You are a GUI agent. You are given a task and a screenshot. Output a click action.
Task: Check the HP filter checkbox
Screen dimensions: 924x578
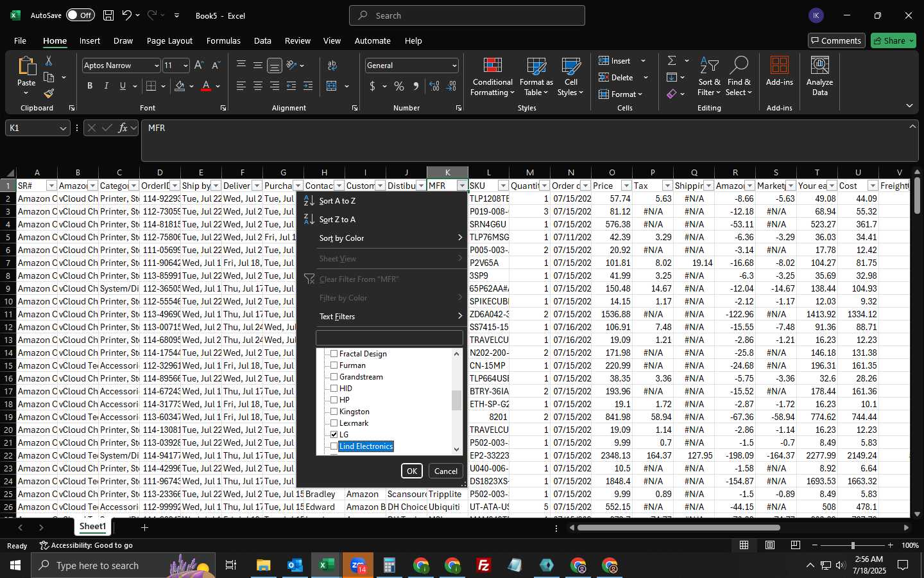click(334, 400)
